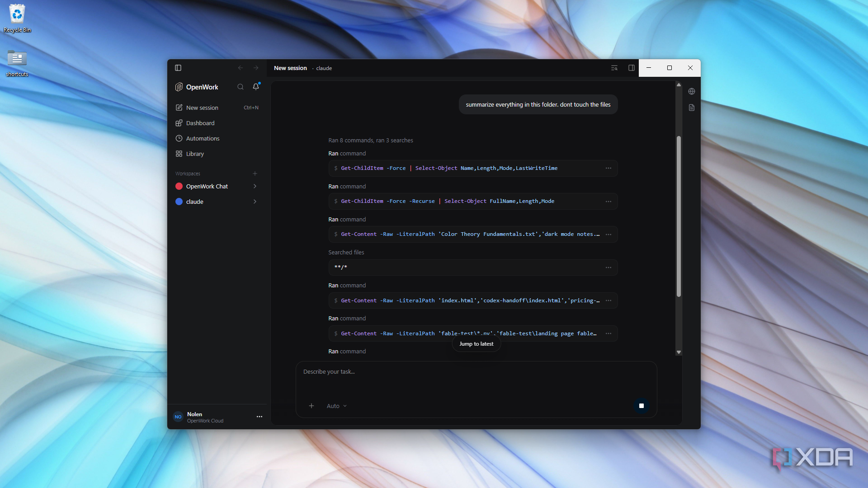The width and height of the screenshot is (868, 488).
Task: Click the OpenWork logo icon
Action: pos(179,87)
